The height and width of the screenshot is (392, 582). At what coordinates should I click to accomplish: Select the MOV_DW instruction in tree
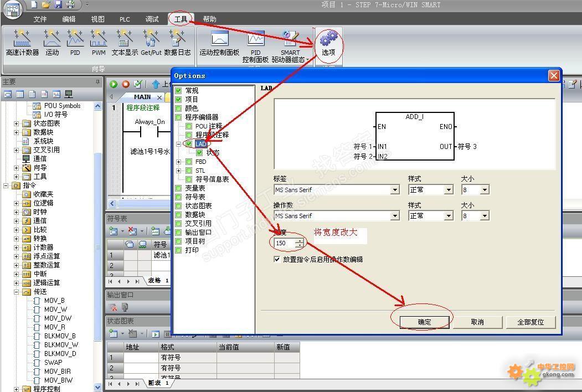click(x=58, y=318)
